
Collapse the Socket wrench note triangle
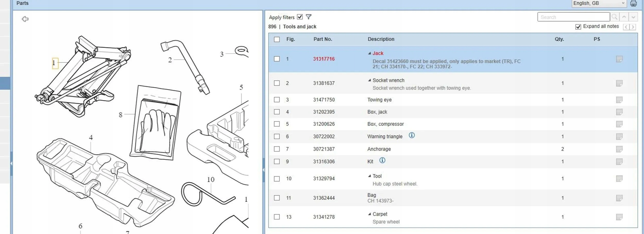(369, 80)
